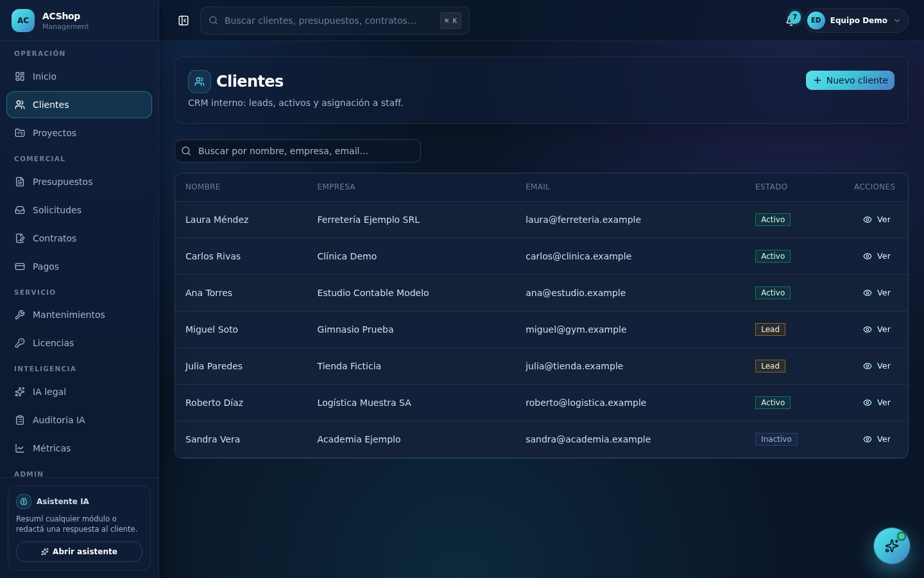Open Inicio from the sidebar
The width and height of the screenshot is (924, 578).
pyautogui.click(x=79, y=76)
